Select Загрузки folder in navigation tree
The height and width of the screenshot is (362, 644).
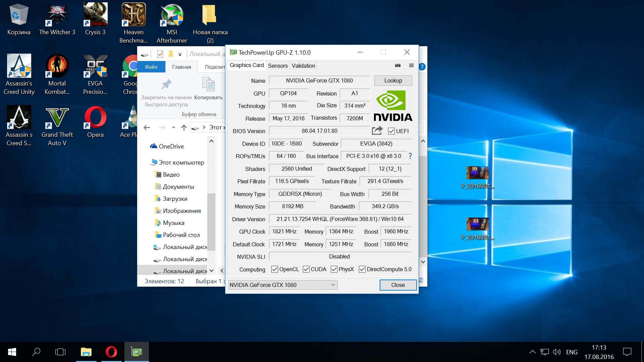pyautogui.click(x=171, y=199)
